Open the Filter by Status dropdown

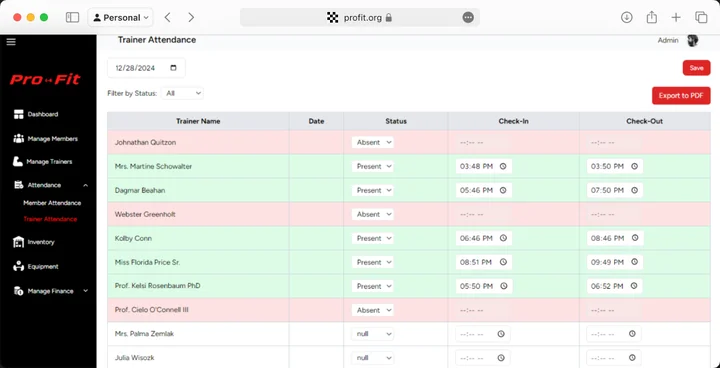pos(183,93)
